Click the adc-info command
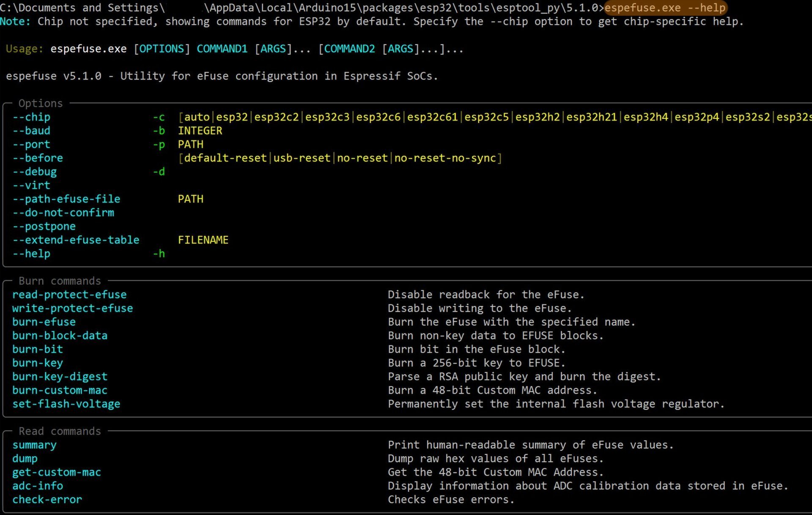This screenshot has height=515, width=812. [38, 486]
